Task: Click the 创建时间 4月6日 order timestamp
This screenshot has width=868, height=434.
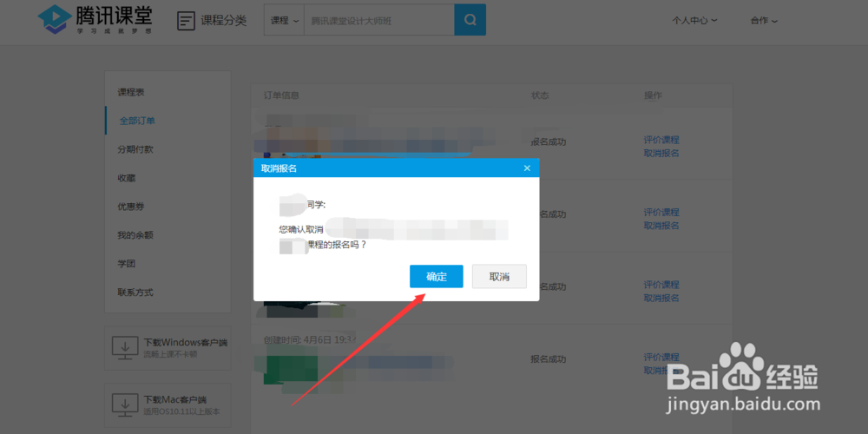Action: click(x=311, y=339)
